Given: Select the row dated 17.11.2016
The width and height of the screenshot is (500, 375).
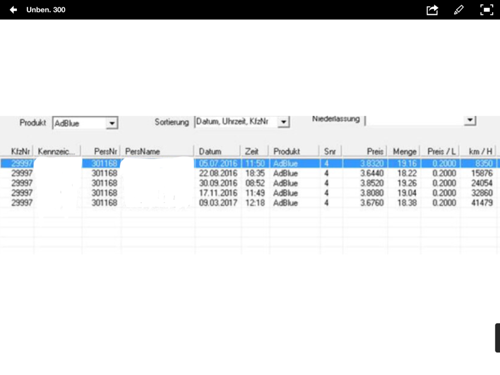Looking at the screenshot, I should click(249, 193).
